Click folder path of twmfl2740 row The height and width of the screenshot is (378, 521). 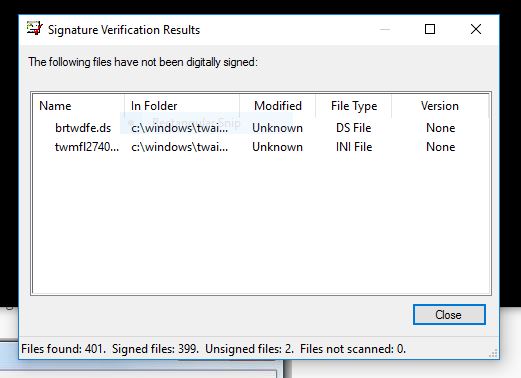click(180, 147)
